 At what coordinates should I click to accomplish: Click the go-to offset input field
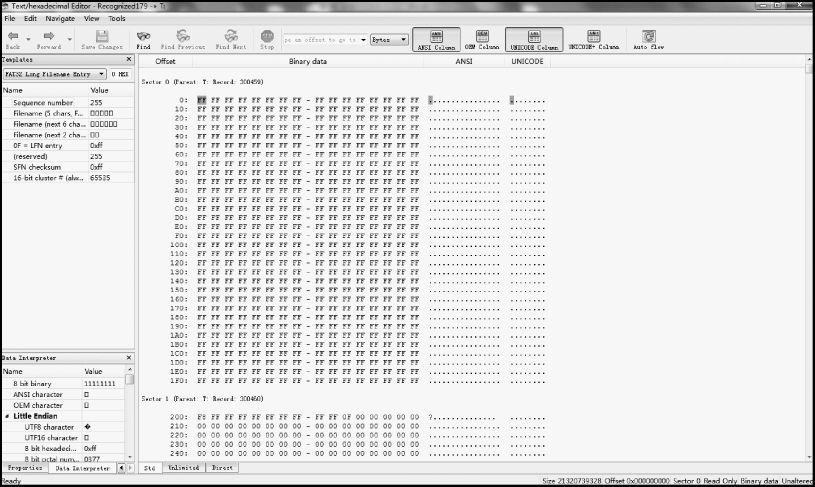click(x=321, y=40)
